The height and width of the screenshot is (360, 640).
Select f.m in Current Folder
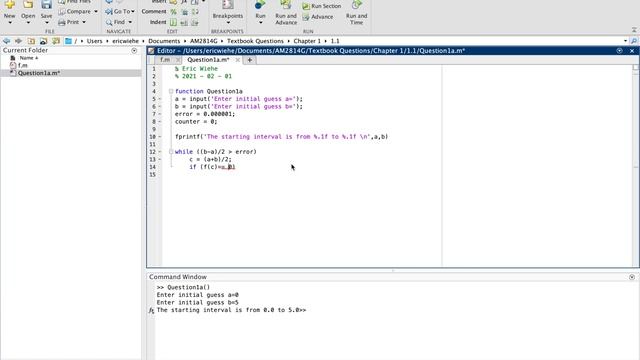pos(23,65)
